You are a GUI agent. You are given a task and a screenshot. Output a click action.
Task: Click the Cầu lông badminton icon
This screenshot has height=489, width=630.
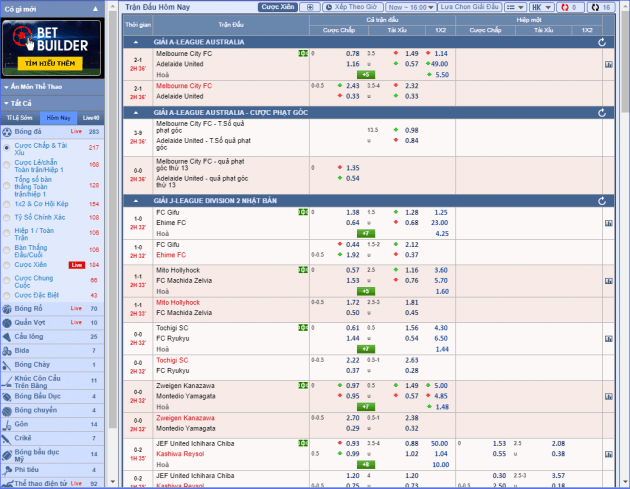7,337
